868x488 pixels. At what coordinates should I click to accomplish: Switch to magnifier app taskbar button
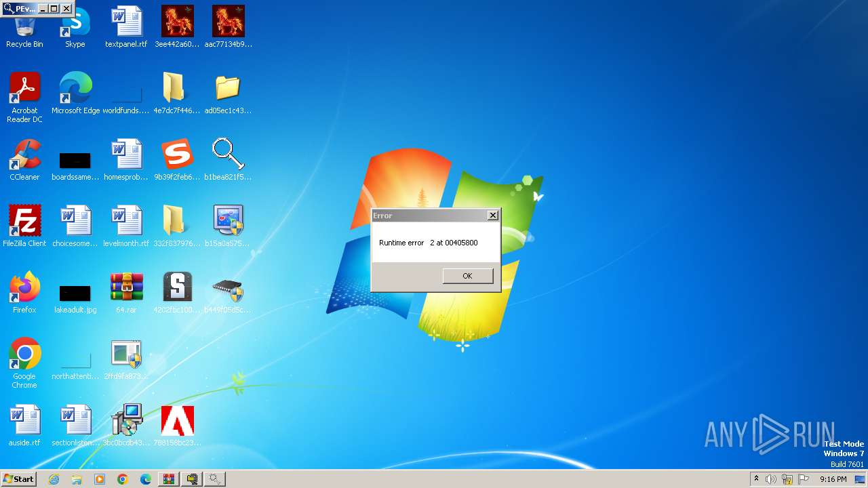(x=215, y=479)
